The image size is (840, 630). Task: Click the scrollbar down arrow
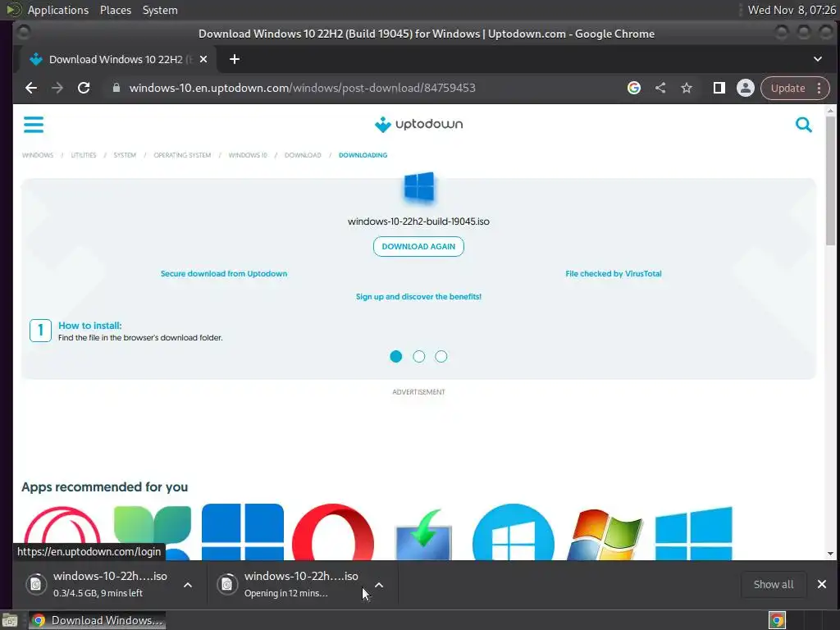point(830,554)
